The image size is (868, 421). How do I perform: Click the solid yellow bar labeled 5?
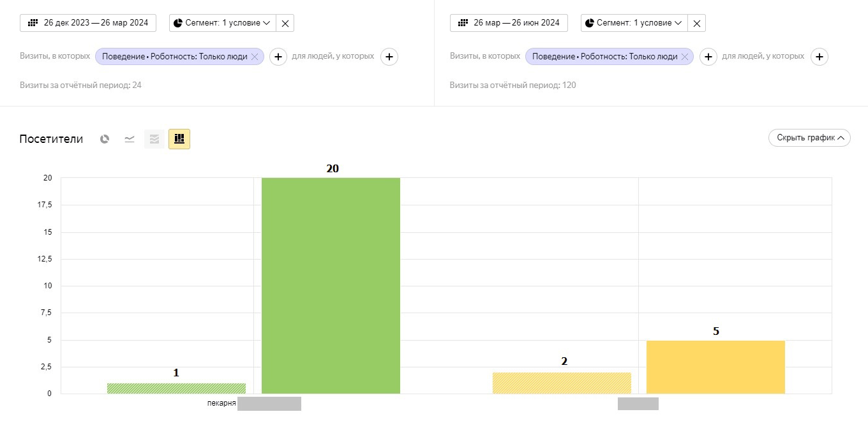[715, 367]
